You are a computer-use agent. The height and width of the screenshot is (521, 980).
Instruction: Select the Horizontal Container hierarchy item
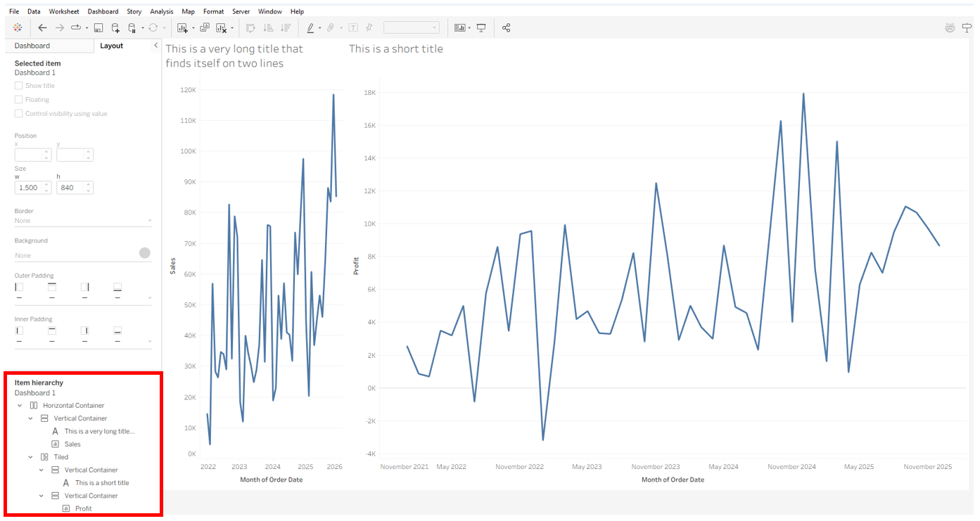click(x=73, y=406)
